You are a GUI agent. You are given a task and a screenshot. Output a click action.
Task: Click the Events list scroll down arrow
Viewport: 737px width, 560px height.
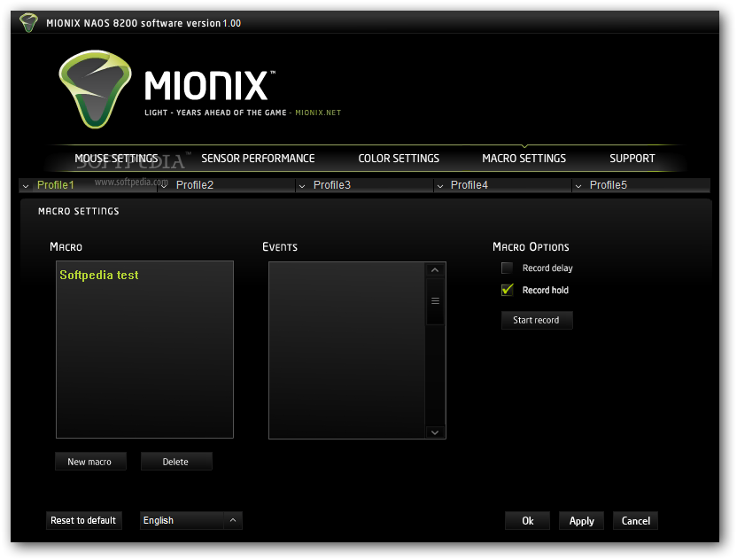coord(435,432)
